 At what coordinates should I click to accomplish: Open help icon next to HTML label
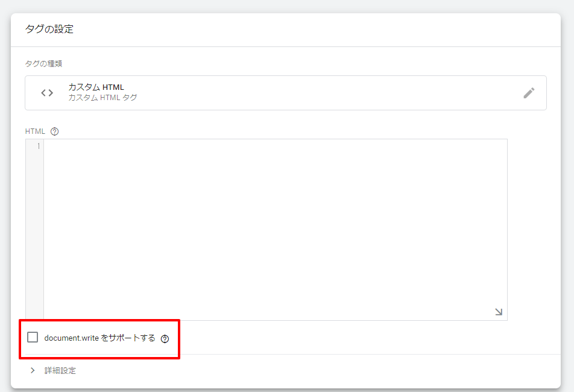coord(55,131)
